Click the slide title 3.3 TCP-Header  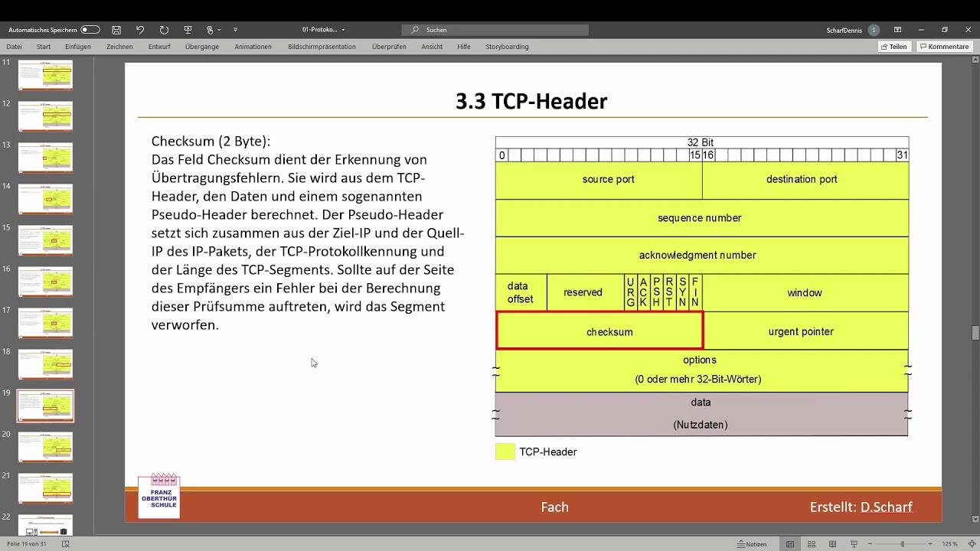(531, 101)
